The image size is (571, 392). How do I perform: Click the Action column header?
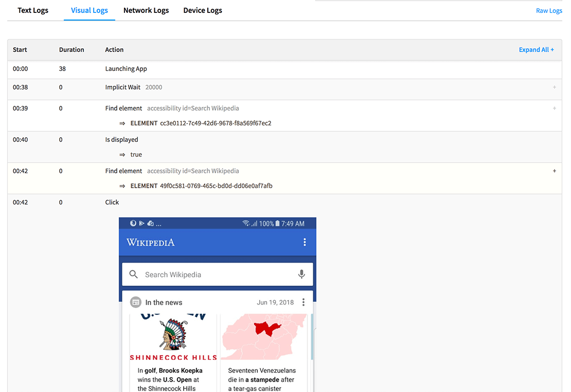tap(114, 49)
